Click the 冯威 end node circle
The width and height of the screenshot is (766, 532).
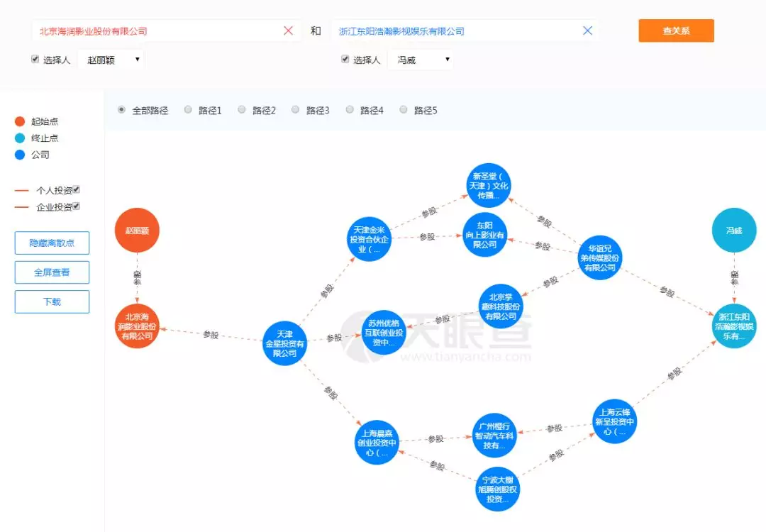tap(734, 231)
